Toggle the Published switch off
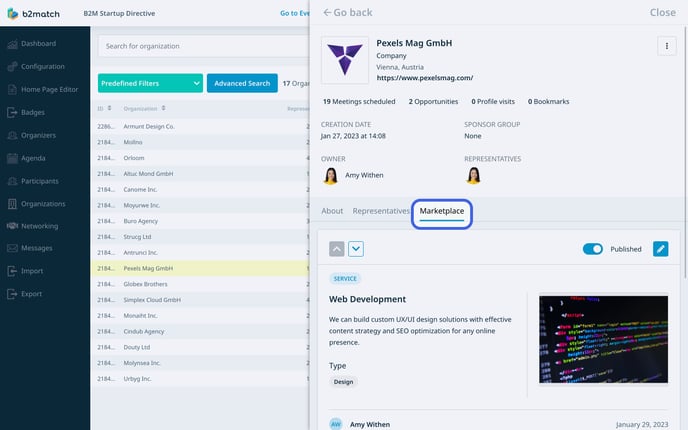This screenshot has height=430, width=688. [592, 249]
